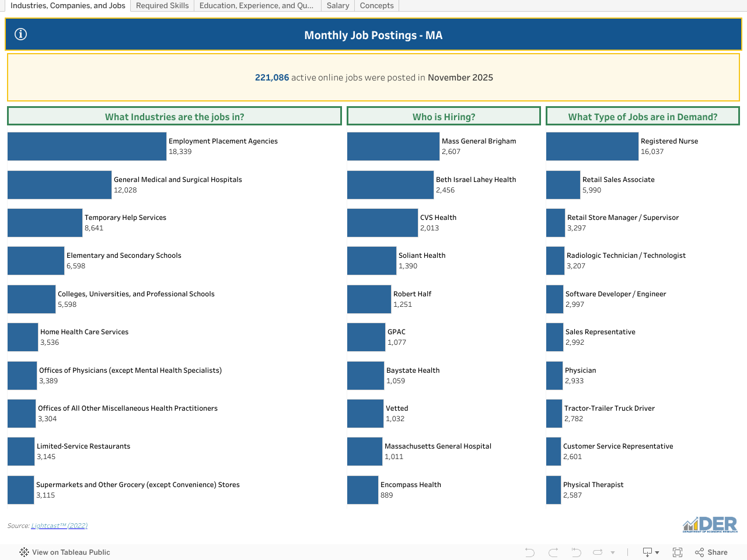747x560 pixels.
Task: Select the CVS Health bar
Action: [x=383, y=223]
